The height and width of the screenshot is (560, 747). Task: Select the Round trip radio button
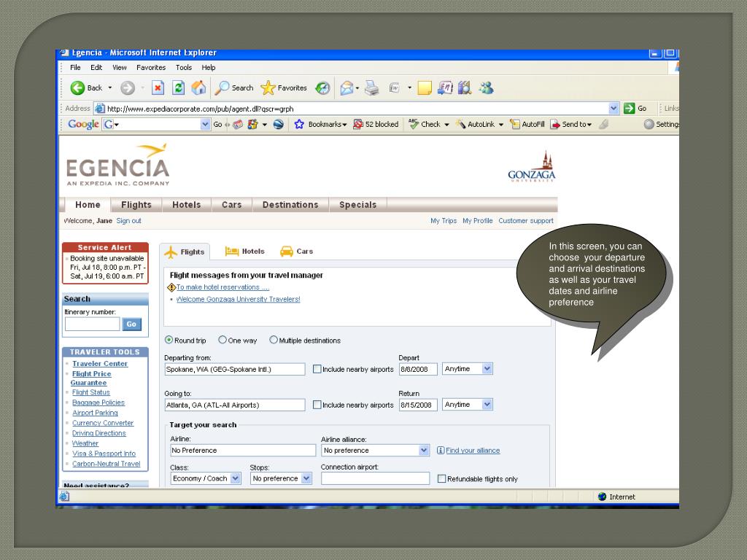[x=169, y=340]
